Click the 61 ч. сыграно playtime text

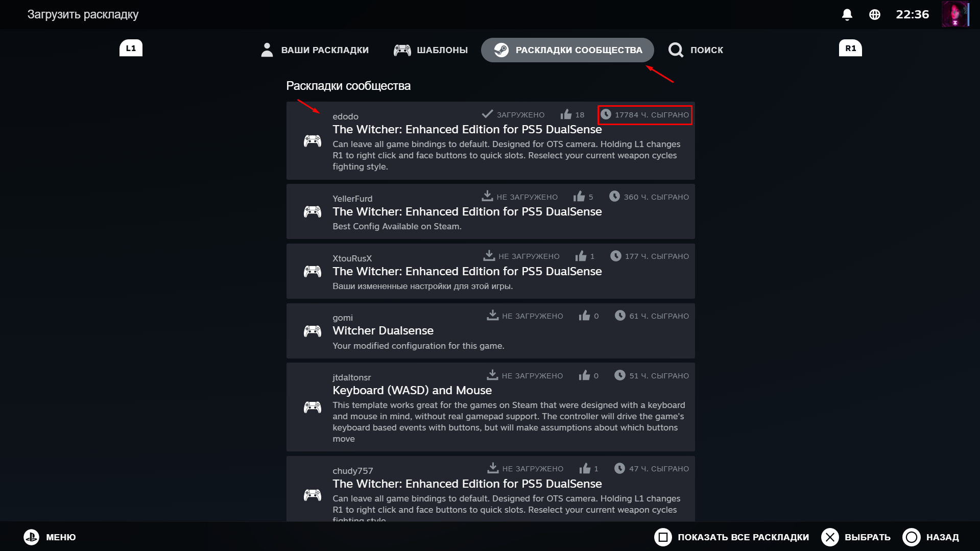pyautogui.click(x=659, y=316)
